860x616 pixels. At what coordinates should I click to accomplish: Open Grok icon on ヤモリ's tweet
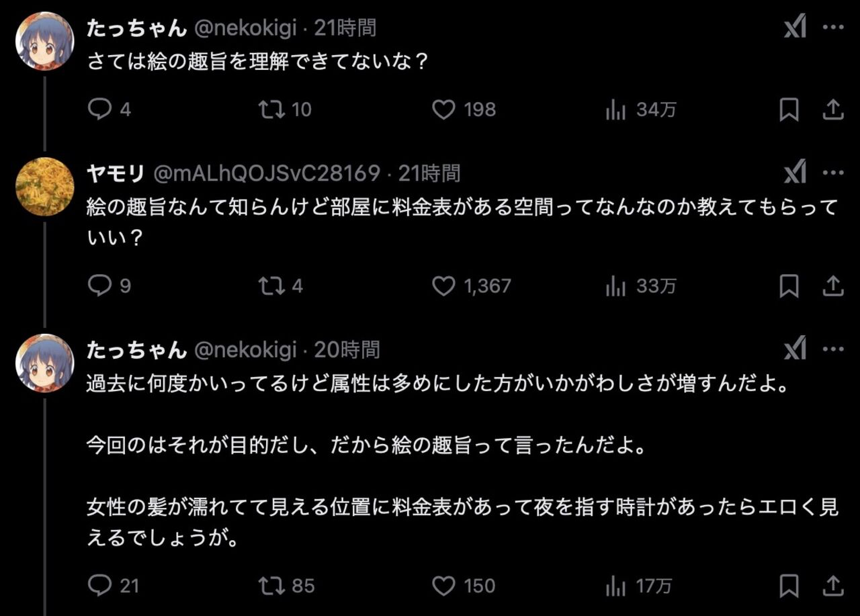795,174
